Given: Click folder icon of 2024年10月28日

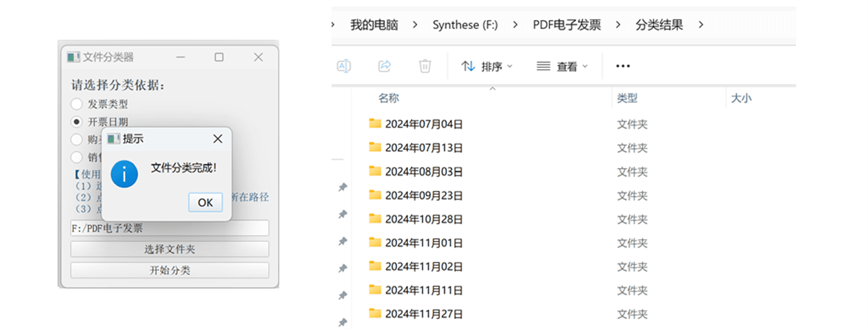Looking at the screenshot, I should click(x=375, y=218).
